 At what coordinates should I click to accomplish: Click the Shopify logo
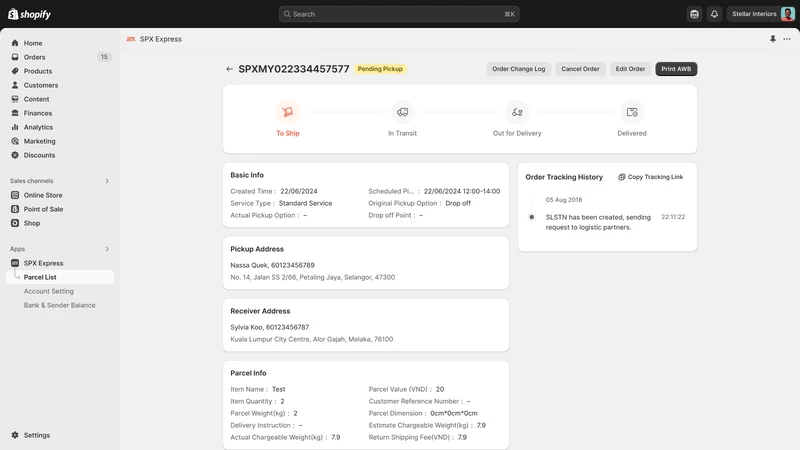pyautogui.click(x=30, y=14)
